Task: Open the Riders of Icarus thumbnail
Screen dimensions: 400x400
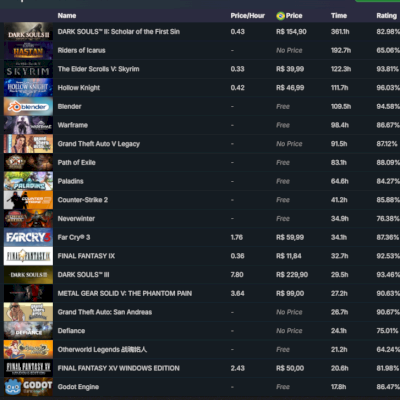Action: point(28,50)
